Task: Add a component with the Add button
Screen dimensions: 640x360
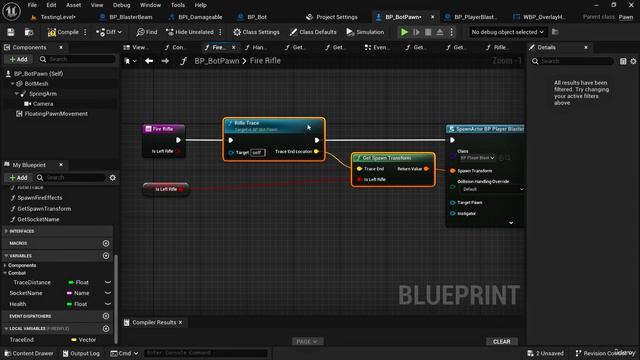Action: pyautogui.click(x=18, y=59)
